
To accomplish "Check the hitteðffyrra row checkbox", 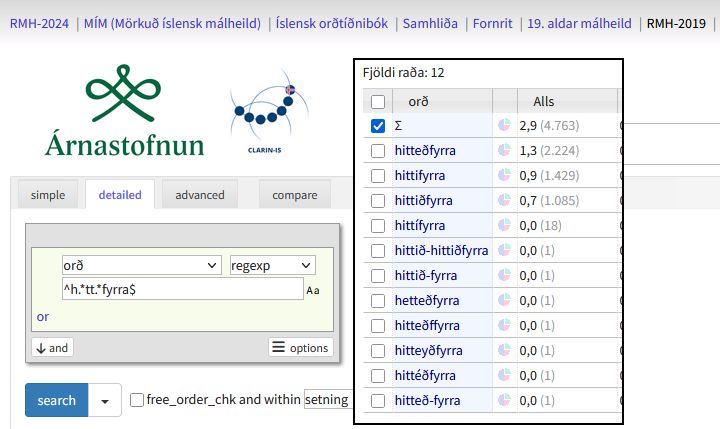I will [x=378, y=326].
